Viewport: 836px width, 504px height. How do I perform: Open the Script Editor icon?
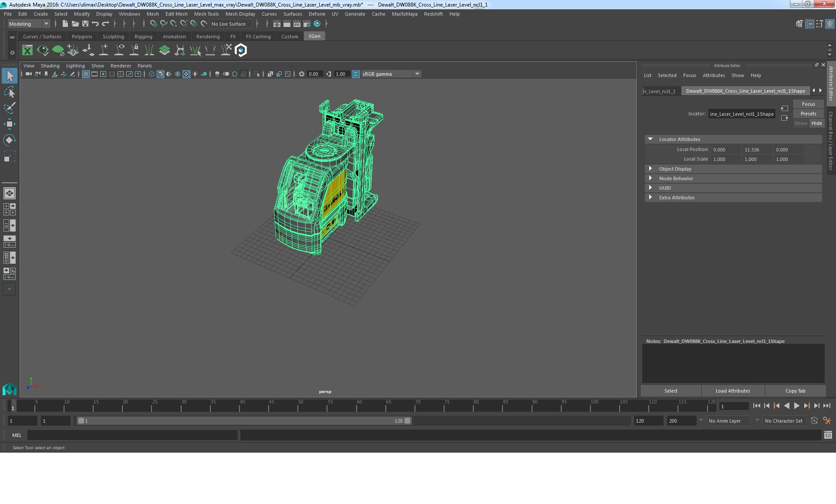point(828,435)
